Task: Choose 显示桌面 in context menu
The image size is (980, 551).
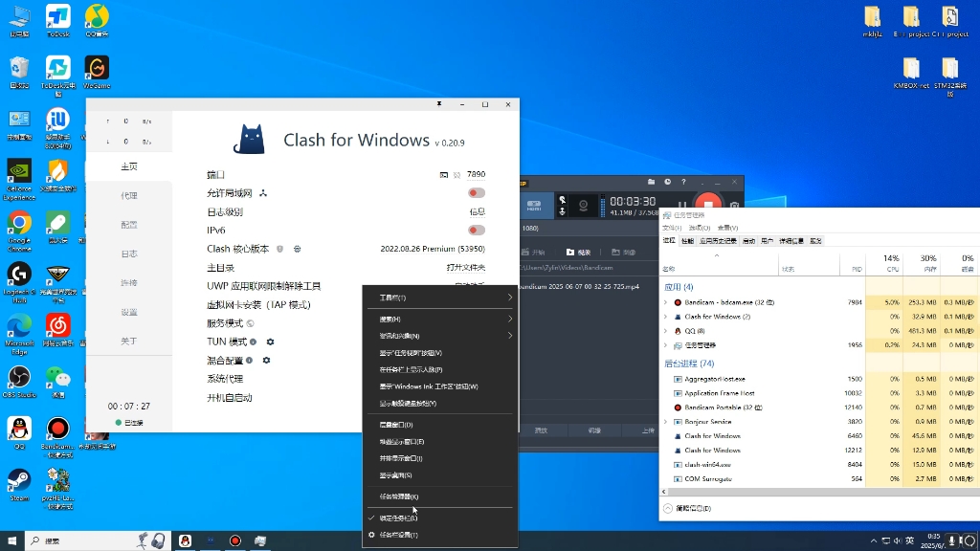Action: pos(440,475)
